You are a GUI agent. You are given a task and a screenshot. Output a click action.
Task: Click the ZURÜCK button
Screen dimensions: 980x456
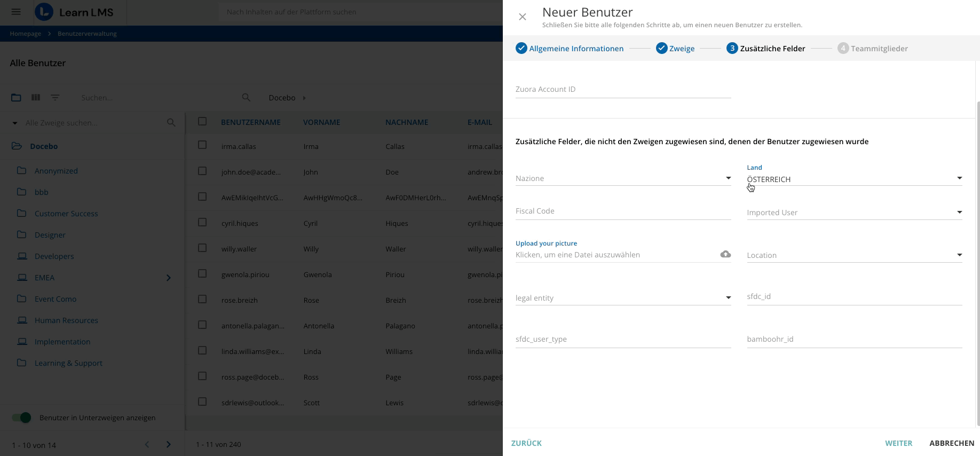pos(526,443)
